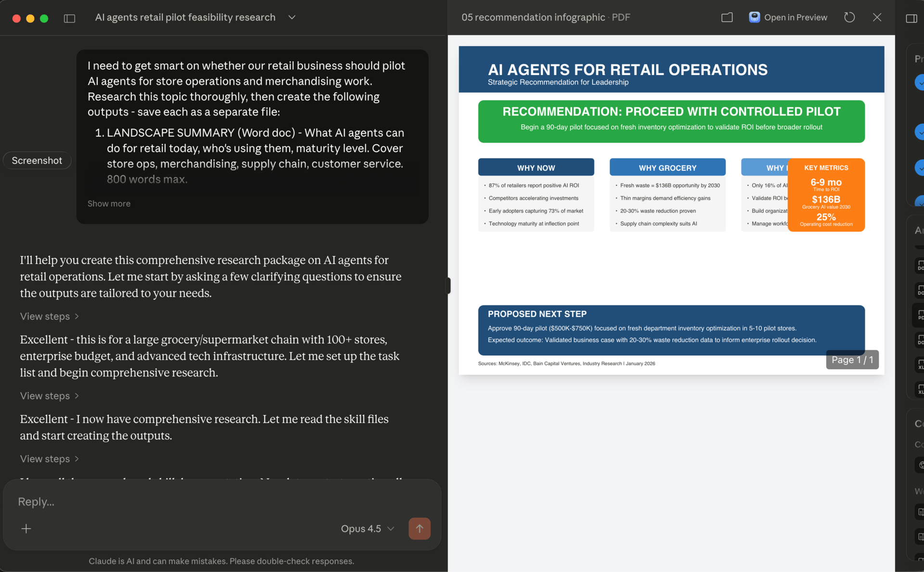This screenshot has width=924, height=572.
Task: Click Show more in the user message
Action: 109,203
